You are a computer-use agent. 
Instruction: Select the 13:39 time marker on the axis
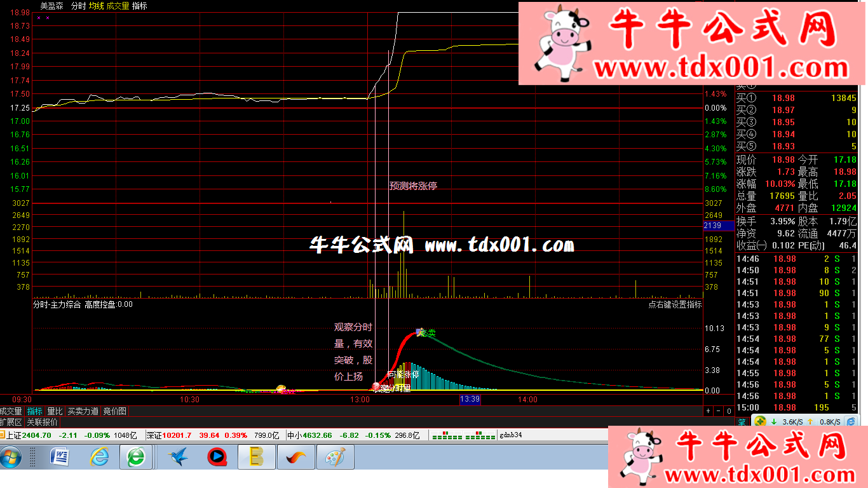click(469, 399)
